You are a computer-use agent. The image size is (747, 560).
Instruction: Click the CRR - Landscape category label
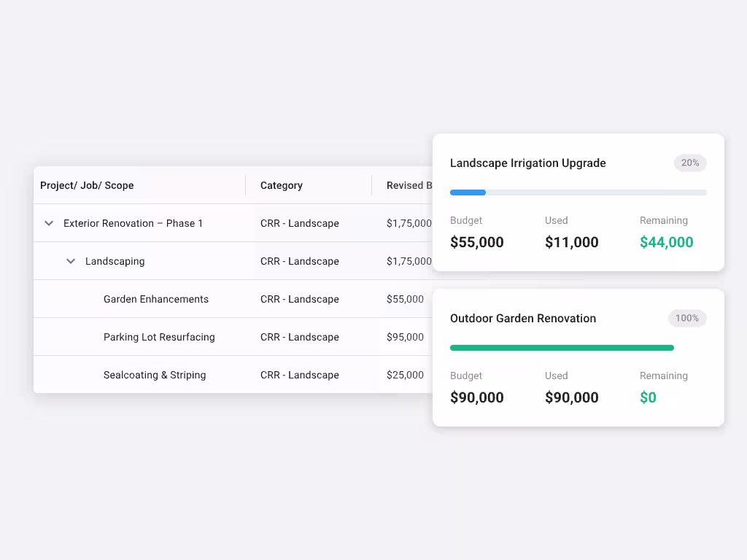(x=299, y=223)
